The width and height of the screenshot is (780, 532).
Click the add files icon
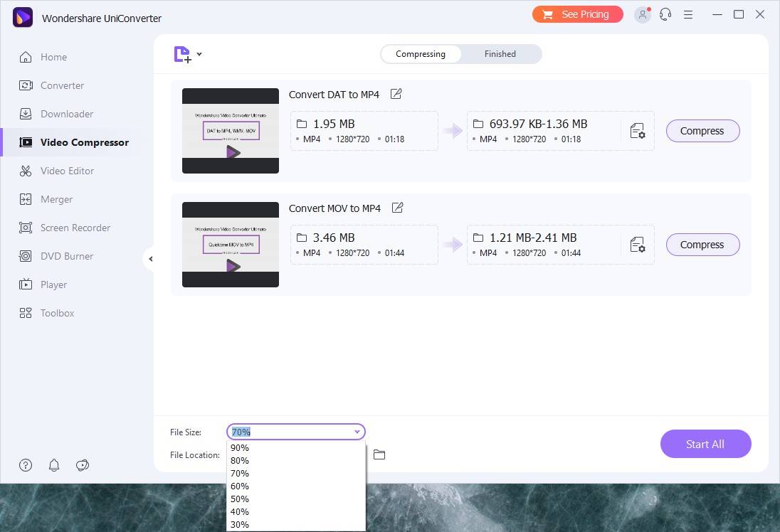tap(182, 54)
